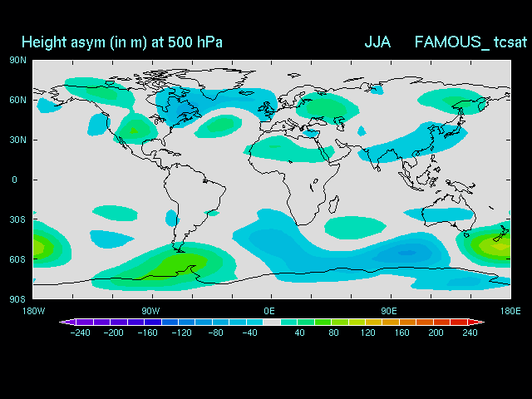Select the 30S latitude label

pyautogui.click(x=17, y=219)
